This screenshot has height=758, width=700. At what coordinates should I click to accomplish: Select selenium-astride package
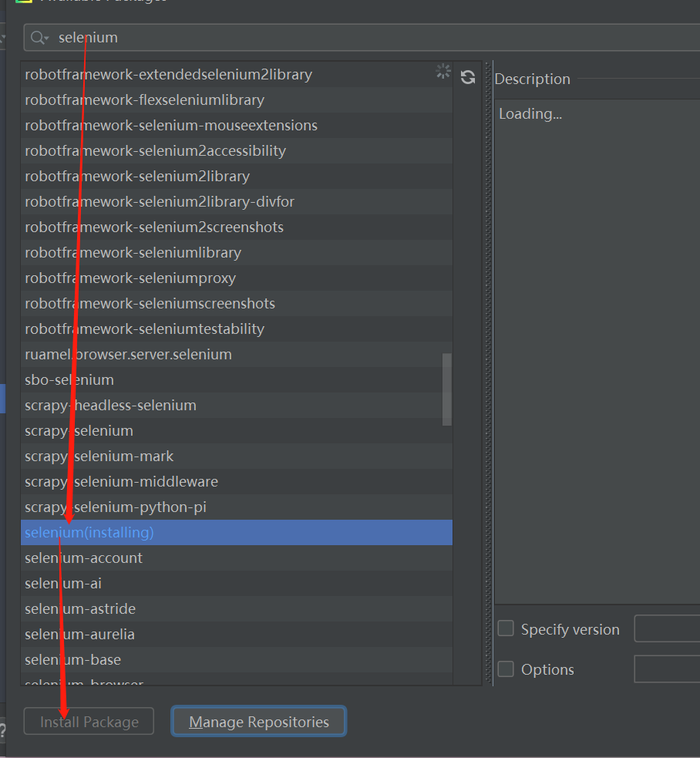tap(237, 609)
